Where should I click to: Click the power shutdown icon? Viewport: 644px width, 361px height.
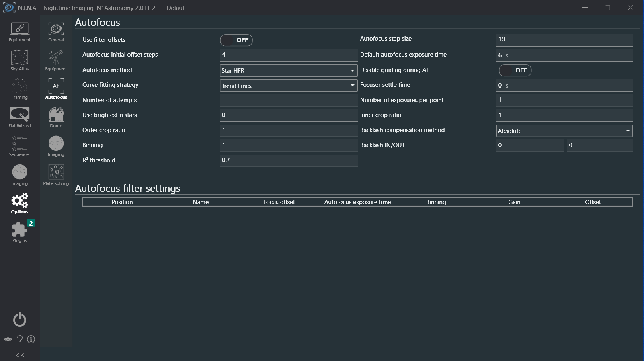coord(20,320)
